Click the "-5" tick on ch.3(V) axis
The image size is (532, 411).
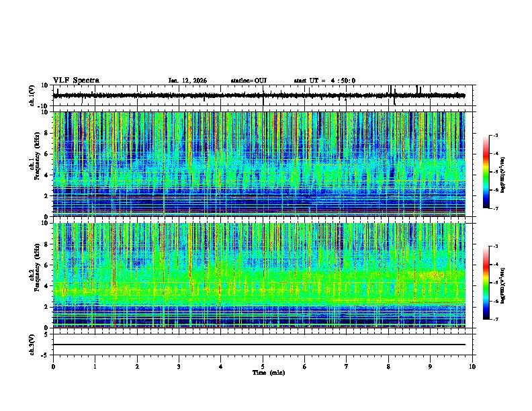pos(45,355)
